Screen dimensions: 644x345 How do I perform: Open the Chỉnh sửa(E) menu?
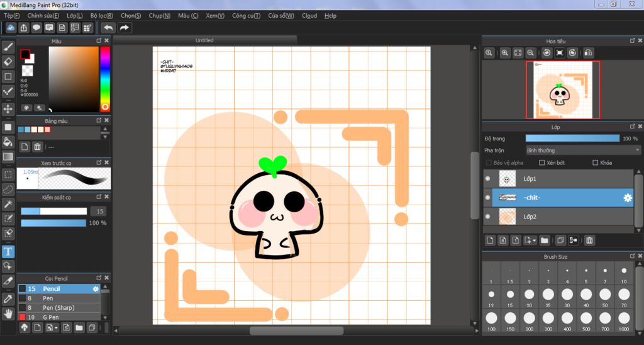[43, 16]
